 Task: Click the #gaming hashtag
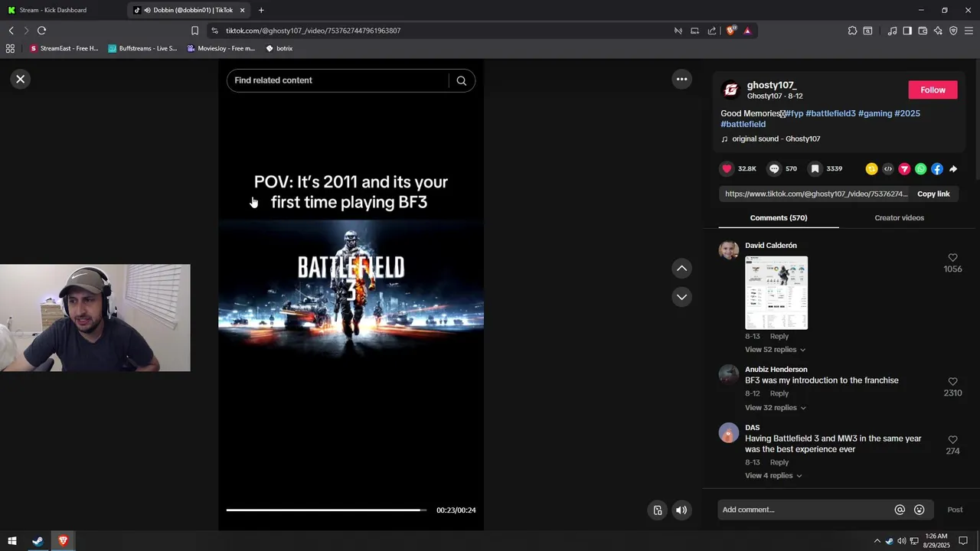pos(875,113)
